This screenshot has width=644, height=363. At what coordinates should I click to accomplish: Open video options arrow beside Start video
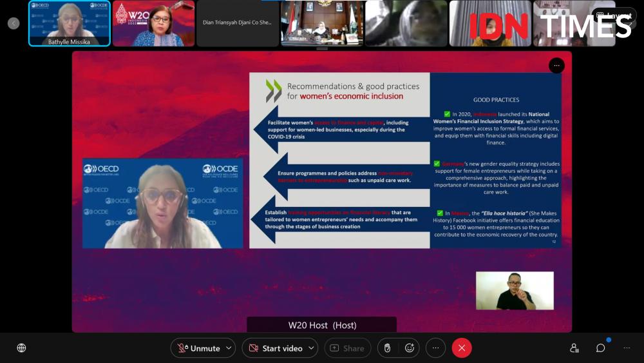pos(311,348)
